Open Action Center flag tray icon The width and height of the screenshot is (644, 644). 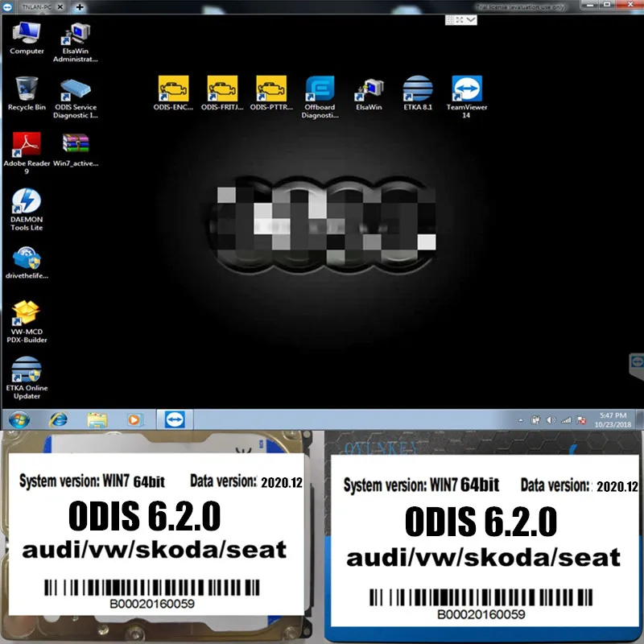pos(581,419)
